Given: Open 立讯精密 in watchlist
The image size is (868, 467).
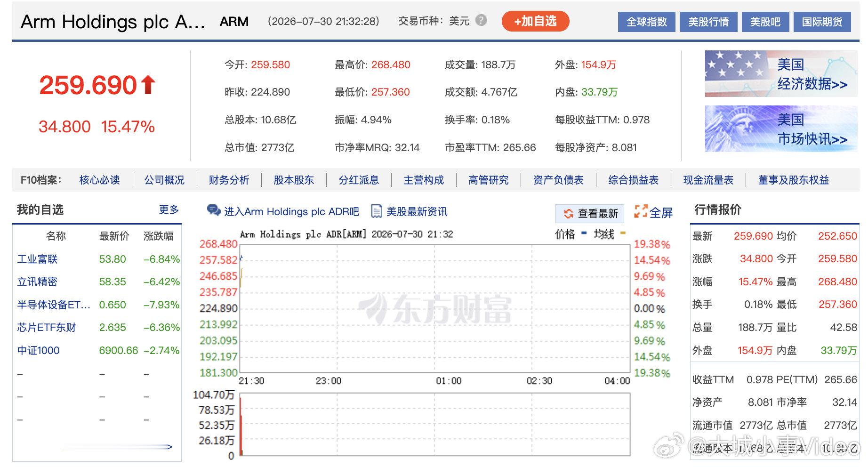Looking at the screenshot, I should [x=37, y=282].
